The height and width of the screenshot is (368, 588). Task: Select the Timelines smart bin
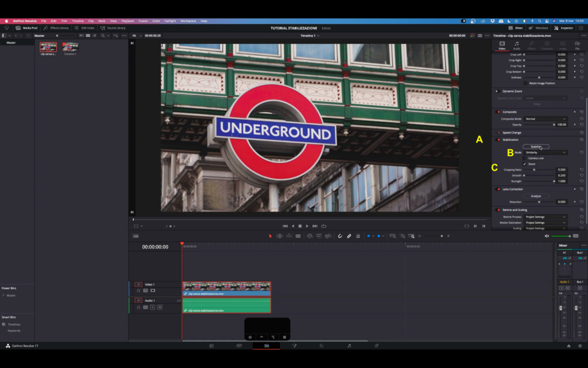coord(14,324)
